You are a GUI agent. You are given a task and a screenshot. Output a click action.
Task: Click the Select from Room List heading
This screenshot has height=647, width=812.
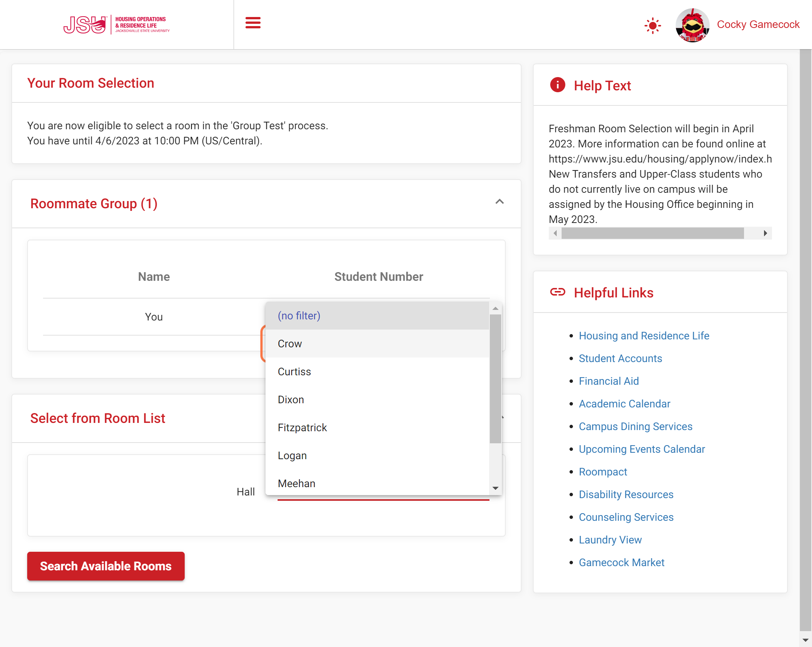tap(97, 418)
